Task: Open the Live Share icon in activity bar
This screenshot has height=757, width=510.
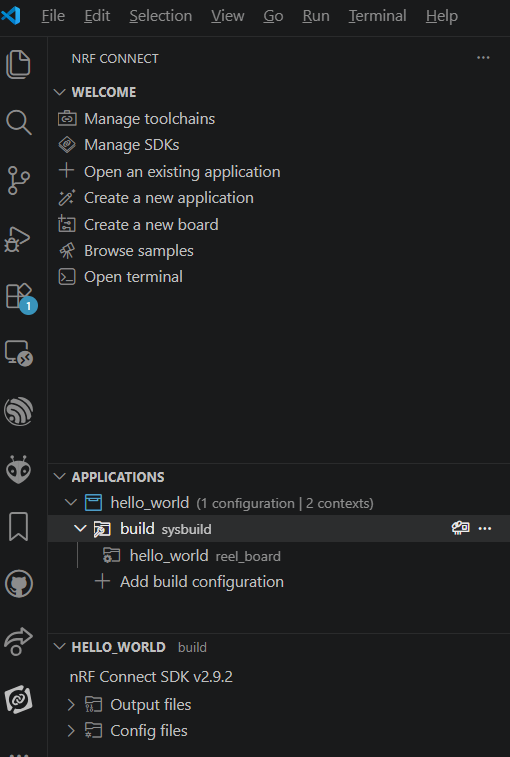Action: click(18, 642)
